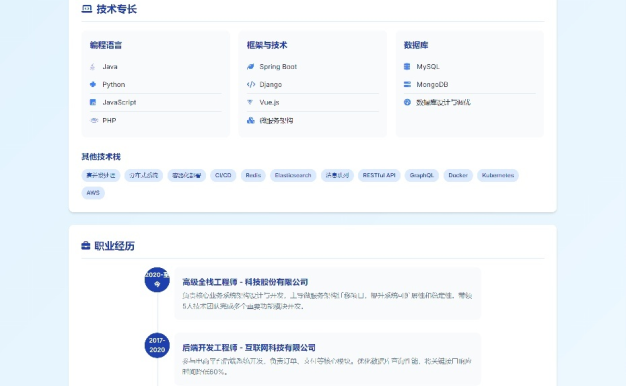Click the Django text label
This screenshot has height=386, width=626.
click(x=271, y=85)
